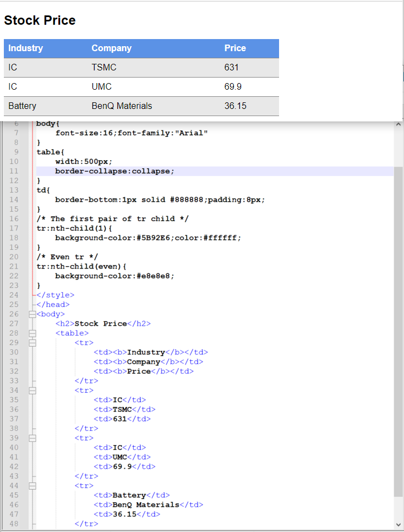Click the TSMC cell in the table
This screenshot has width=404, height=532.
pyautogui.click(x=104, y=68)
